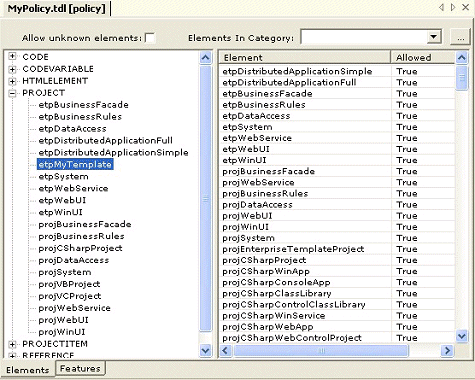The width and height of the screenshot is (475, 380).
Task: Tick the Allow unknown elements checkbox
Action: 150,38
